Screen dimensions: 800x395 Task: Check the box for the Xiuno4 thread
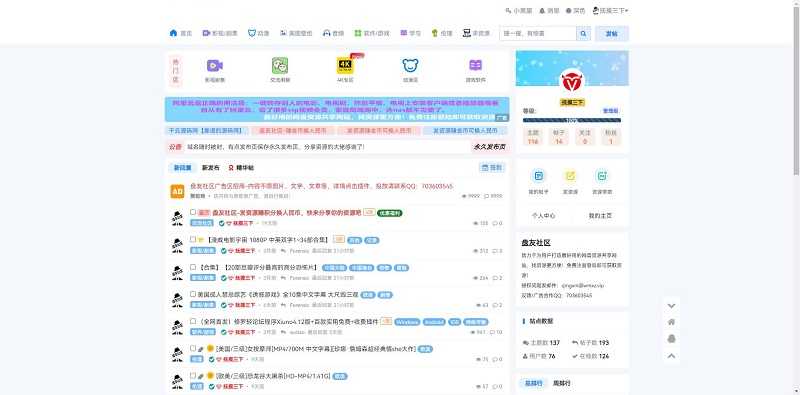[x=193, y=321]
